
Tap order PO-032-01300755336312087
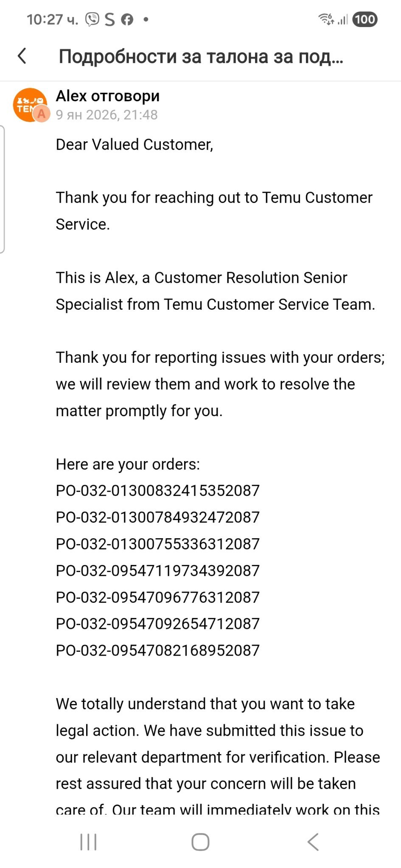157,544
